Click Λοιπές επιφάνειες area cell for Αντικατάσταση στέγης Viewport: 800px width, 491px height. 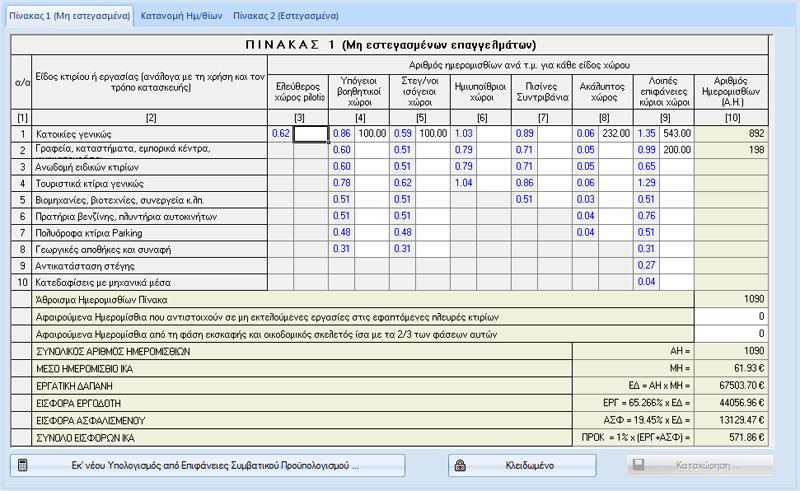pos(676,265)
